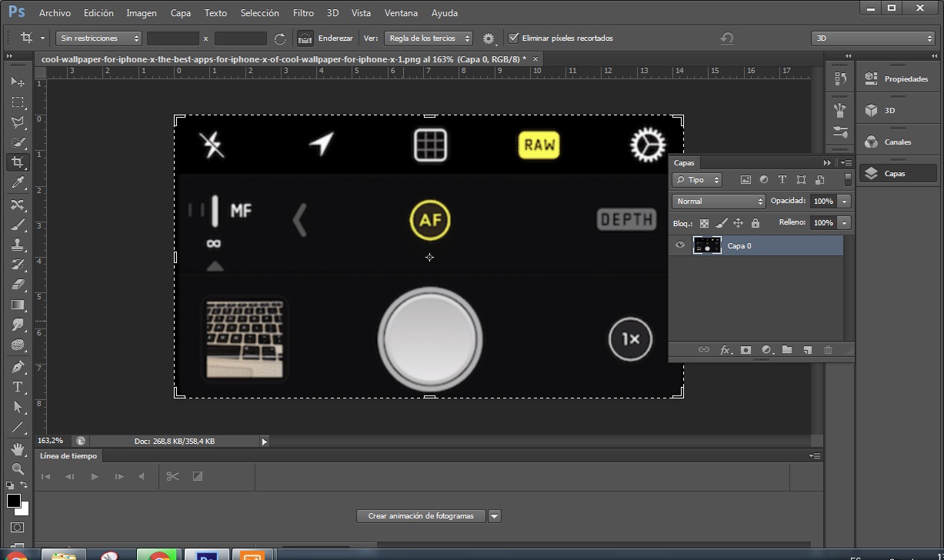Open the Canales panel button
Screen dimensions: 944x560
coord(896,142)
